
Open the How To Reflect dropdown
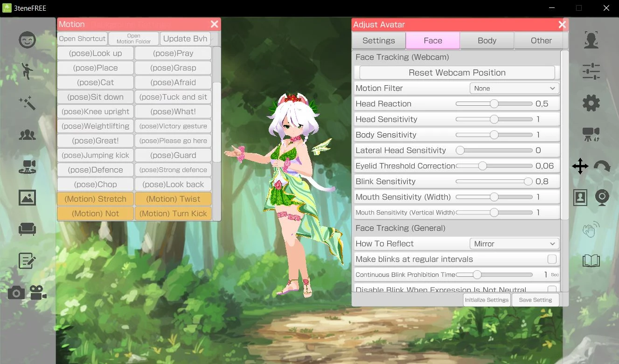click(x=514, y=244)
